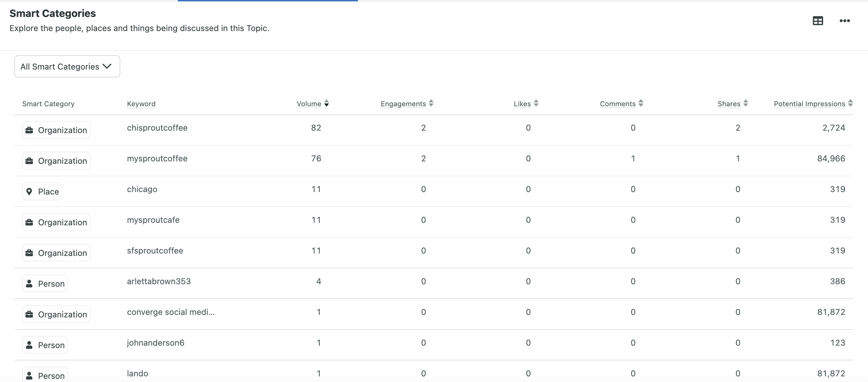Select Organization tag for mysproutcoffee

56,161
